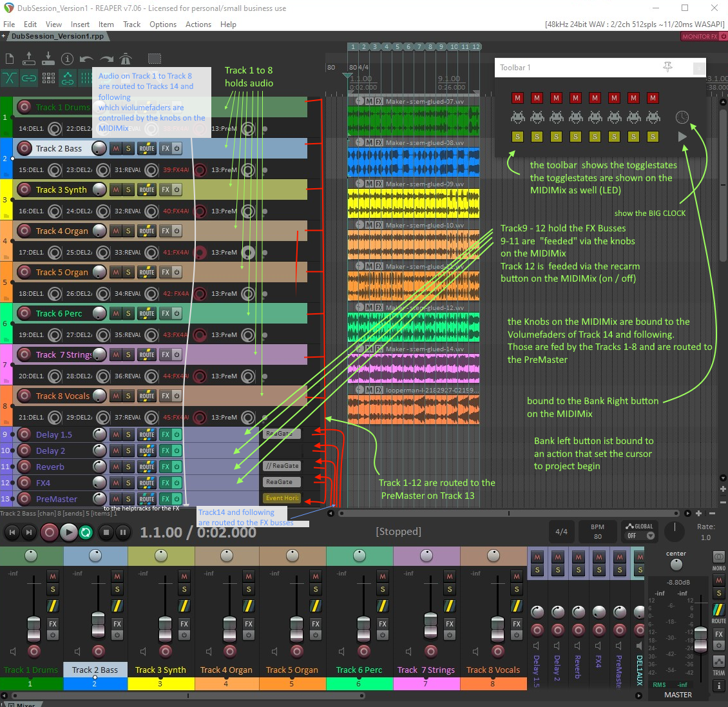Click the center pan knob on master
The image size is (728, 707).
(676, 565)
